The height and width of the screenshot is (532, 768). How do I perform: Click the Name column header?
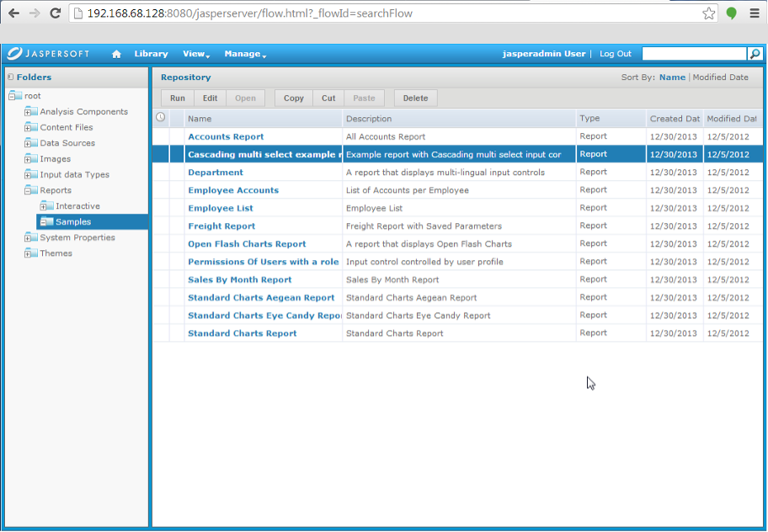[263, 119]
